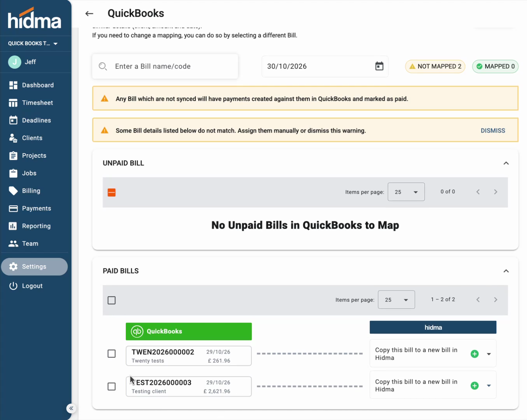Open the QUICK BOOKS T... organisation dropdown
Screen dimensions: 527x420
click(33, 44)
